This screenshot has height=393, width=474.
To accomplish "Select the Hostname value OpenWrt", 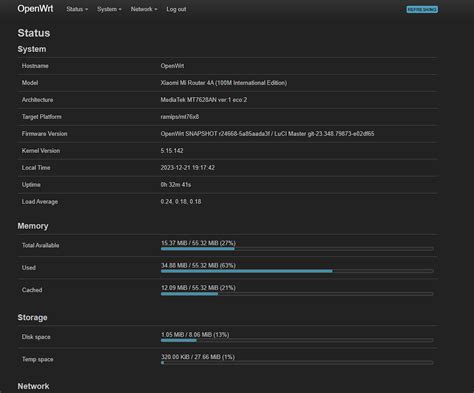I will 172,66.
